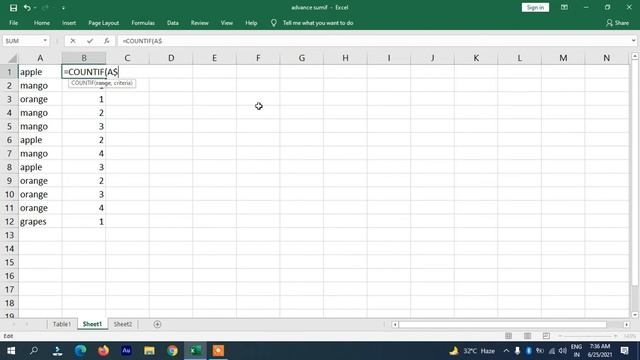Switch to the Home ribbon tab
The width and height of the screenshot is (640, 360).
click(42, 23)
